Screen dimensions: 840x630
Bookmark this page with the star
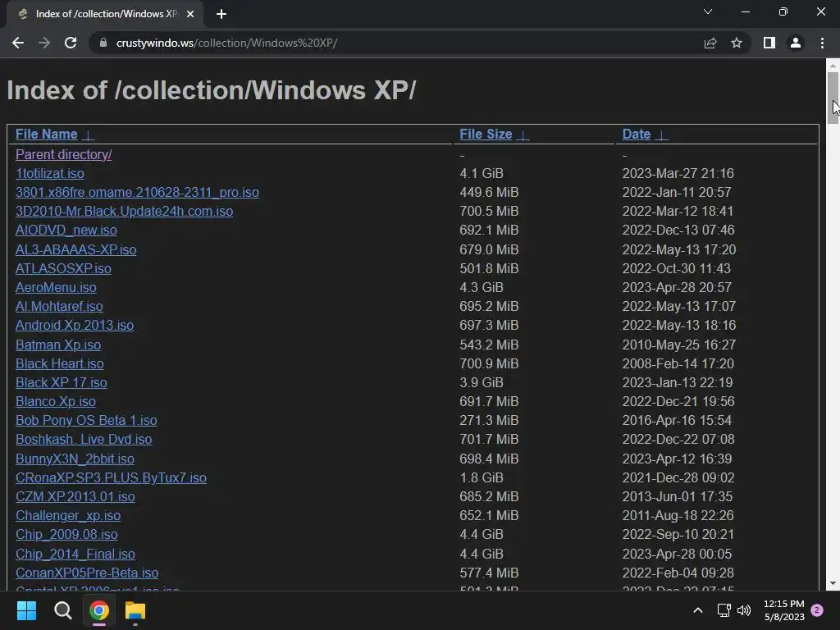(737, 43)
